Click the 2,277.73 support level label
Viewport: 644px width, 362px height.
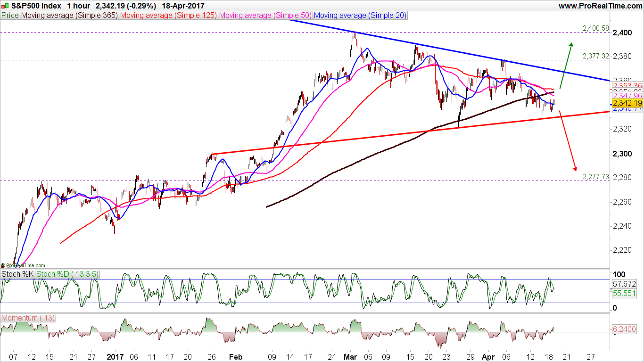pyautogui.click(x=596, y=177)
